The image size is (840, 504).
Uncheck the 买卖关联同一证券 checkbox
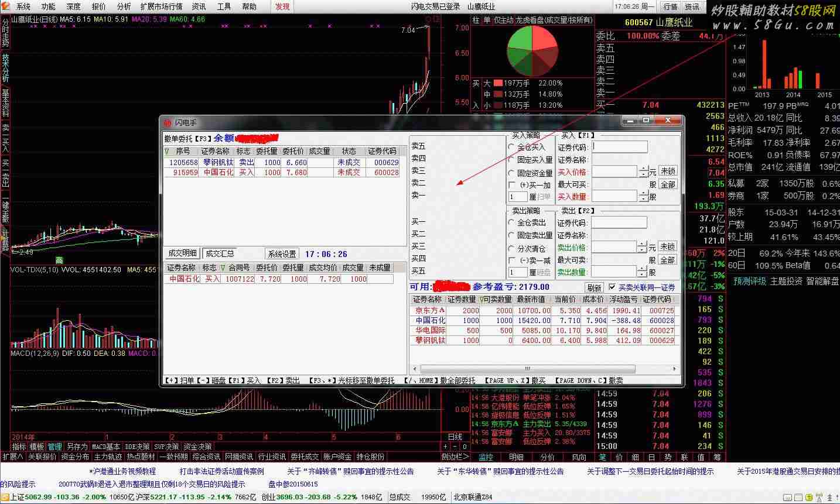pos(613,287)
